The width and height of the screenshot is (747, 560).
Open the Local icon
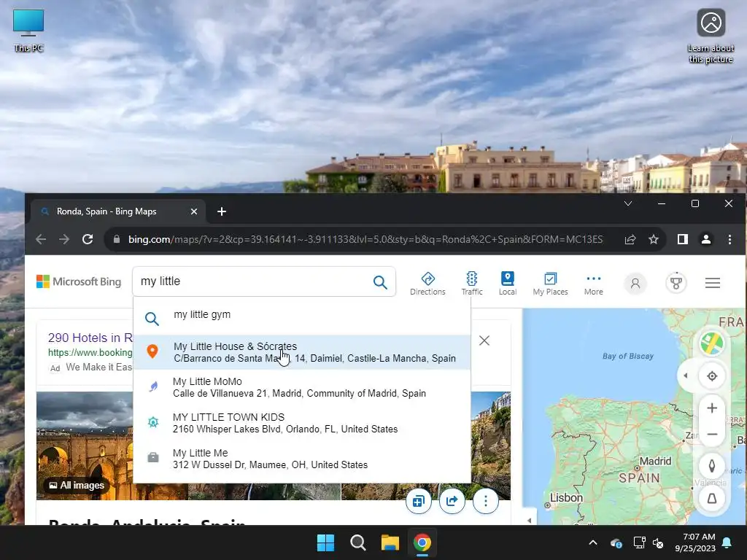click(x=508, y=284)
